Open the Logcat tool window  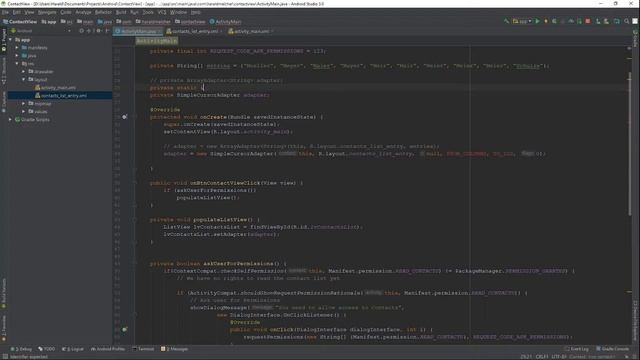pos(73,349)
